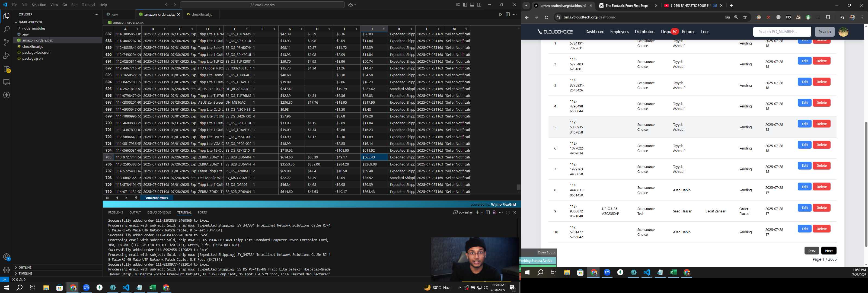Open Views and More Actions in Explorer header
868x293 pixels.
point(96,14)
